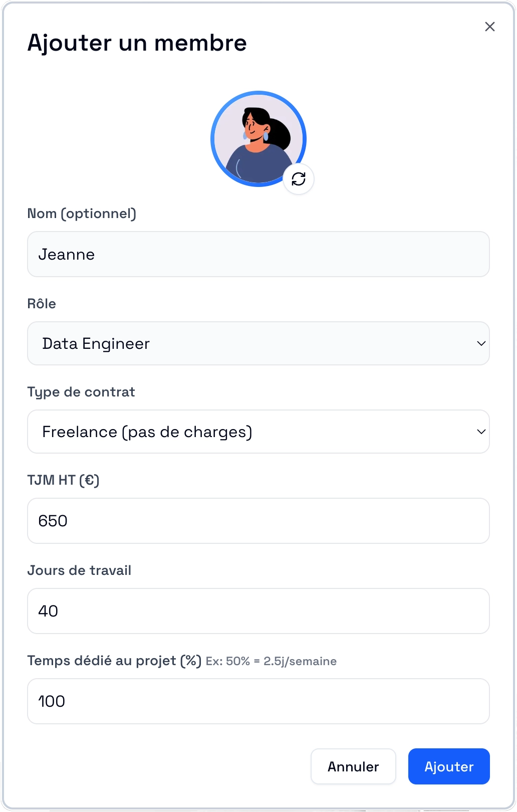Expand the chevron arrow of Type de contrat
Screen dimensions: 517x812
click(481, 432)
